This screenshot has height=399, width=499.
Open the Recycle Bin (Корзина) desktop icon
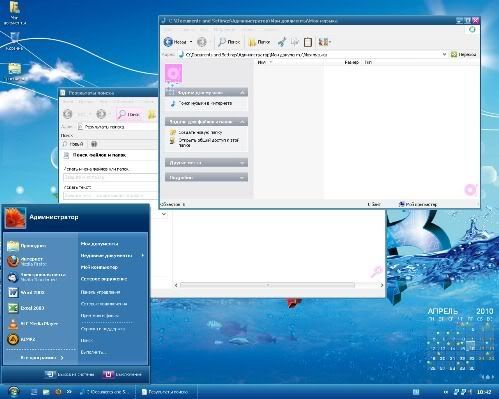coord(14,41)
